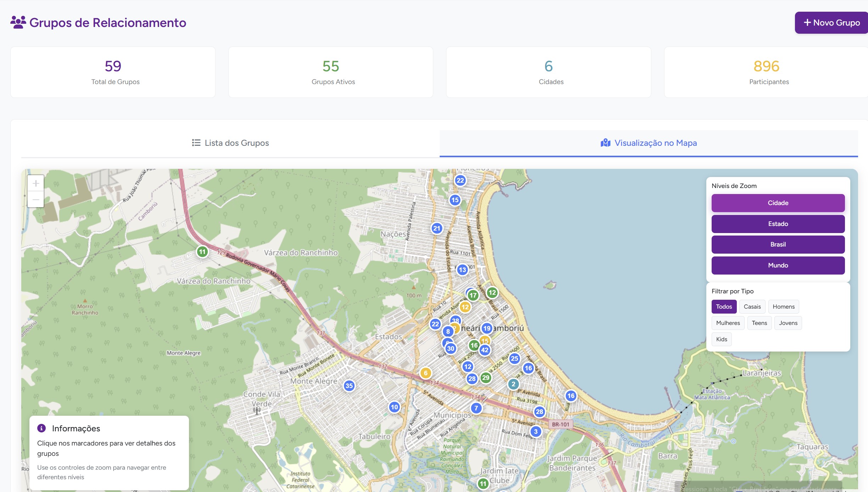Screen dimensions: 868x492
Task: Filter groups by Mulheres type
Action: click(x=728, y=323)
